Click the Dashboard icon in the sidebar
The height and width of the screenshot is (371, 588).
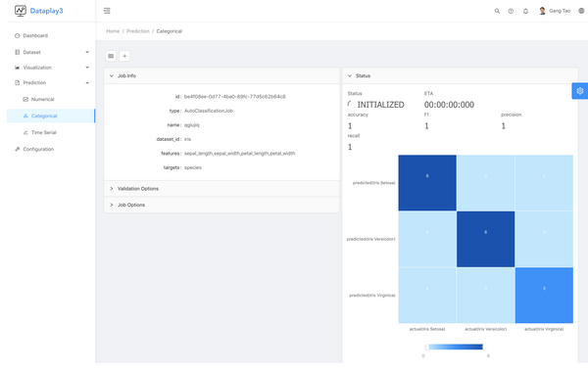point(17,35)
